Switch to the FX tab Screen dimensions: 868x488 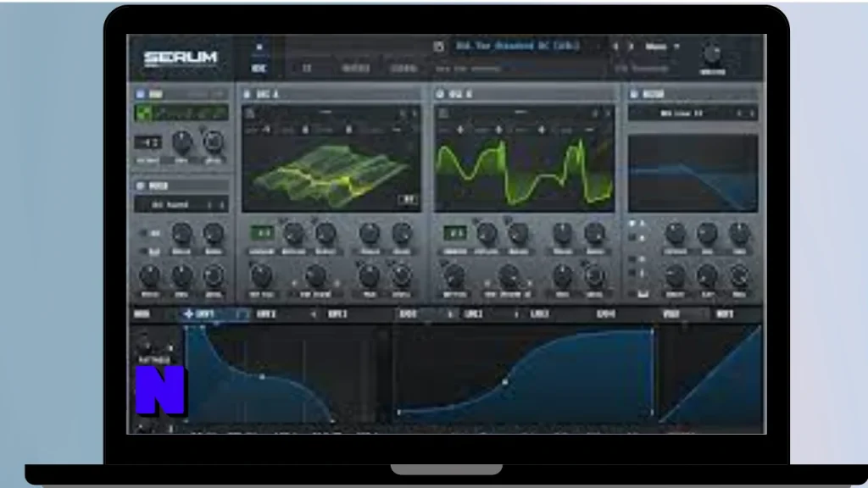click(307, 68)
